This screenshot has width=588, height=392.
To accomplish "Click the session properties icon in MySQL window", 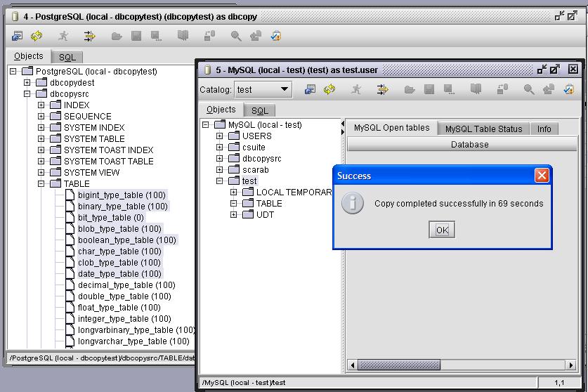I will [310, 89].
